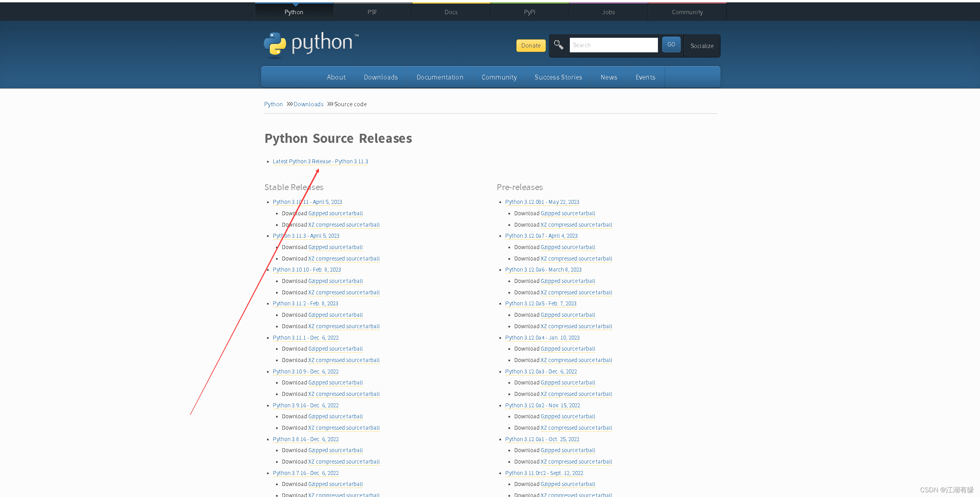Open Python 3.8.16 - Dec. 6, 2022 release
The image size is (980, 497).
click(x=306, y=439)
